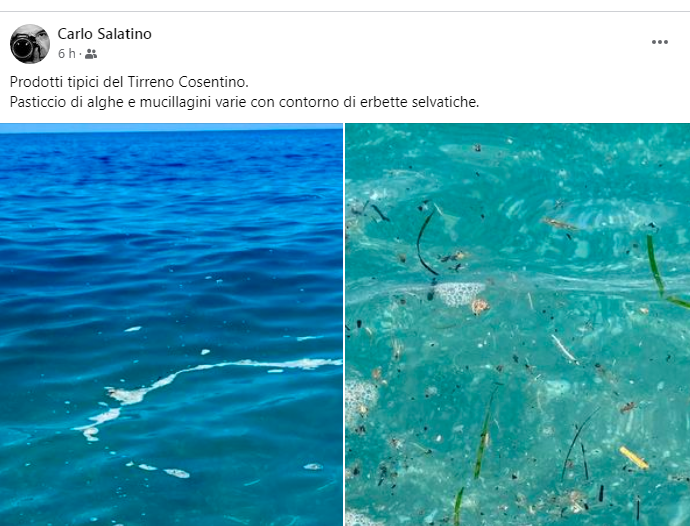This screenshot has height=526, width=690.
Task: Click the curved dark seagrass blade
Action: pyautogui.click(x=426, y=243)
